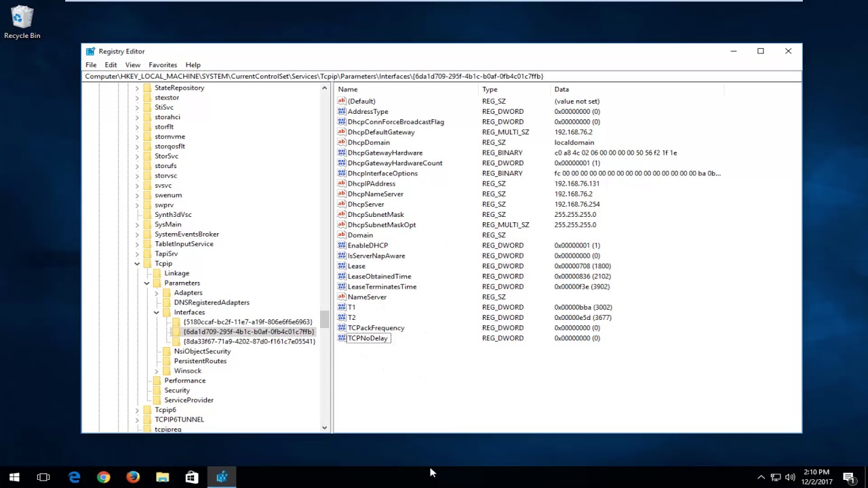
Task: Select the Security folder icon
Action: pos(157,390)
